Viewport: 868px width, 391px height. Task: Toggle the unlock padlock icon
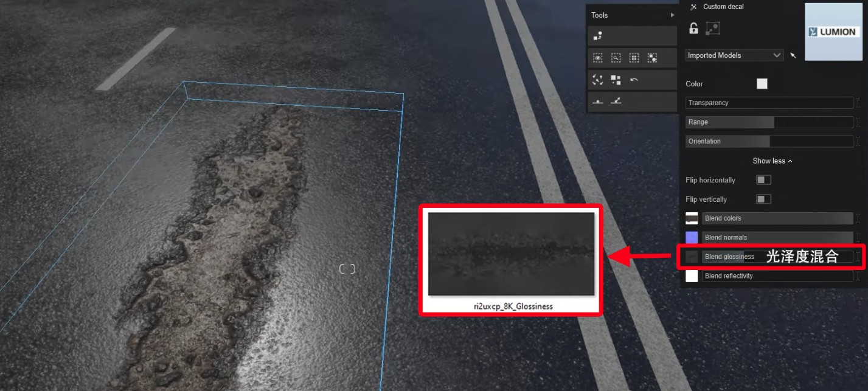[x=693, y=28]
